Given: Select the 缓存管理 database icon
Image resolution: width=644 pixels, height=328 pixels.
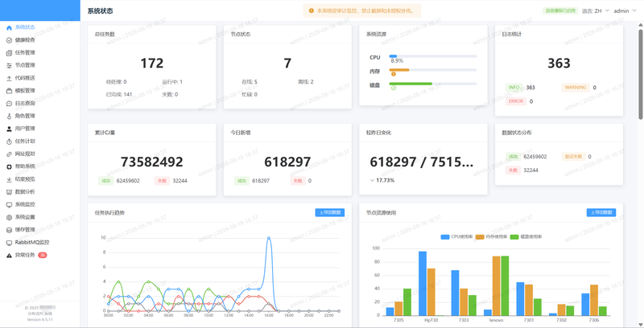Looking at the screenshot, I should pos(9,230).
